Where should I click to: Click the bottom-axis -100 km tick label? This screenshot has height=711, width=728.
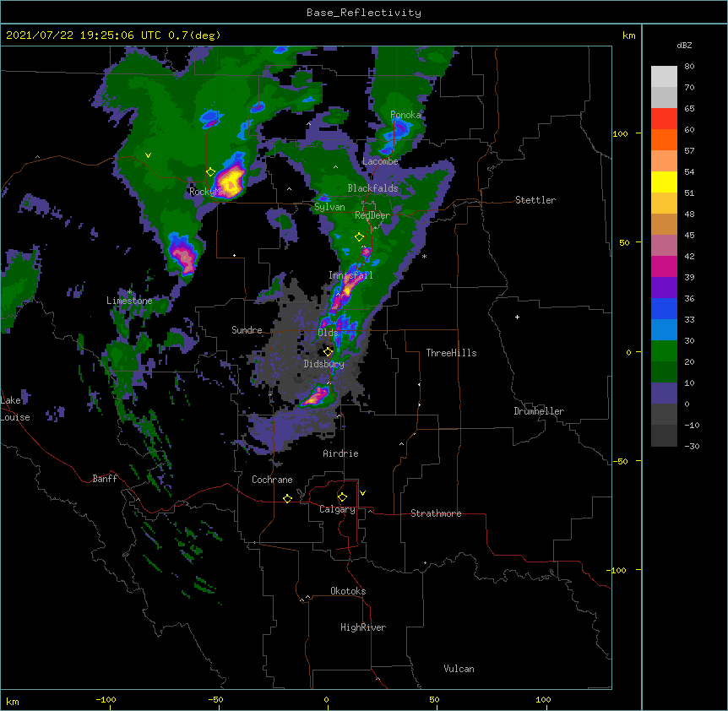click(106, 699)
